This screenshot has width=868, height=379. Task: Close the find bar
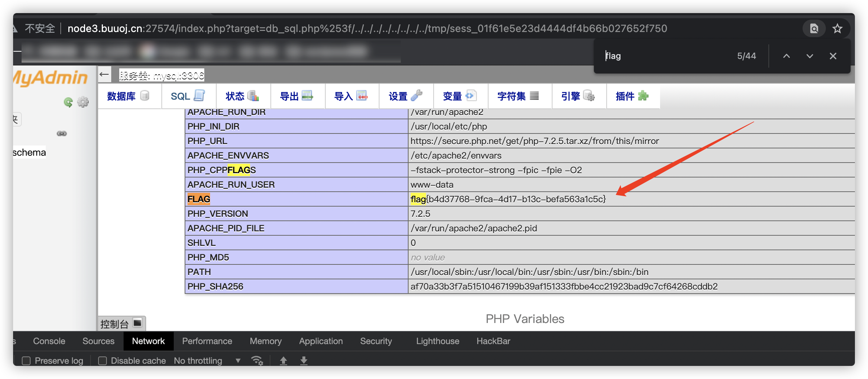click(x=833, y=56)
